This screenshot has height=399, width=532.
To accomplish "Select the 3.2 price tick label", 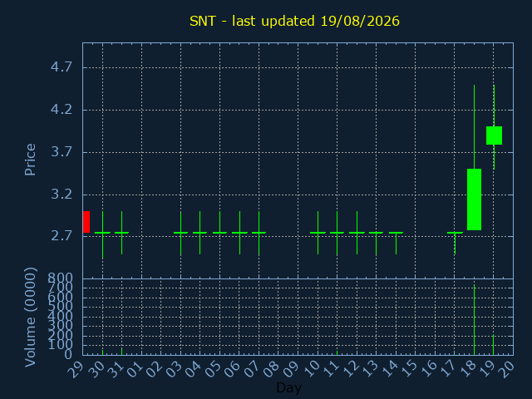I will [x=62, y=194].
